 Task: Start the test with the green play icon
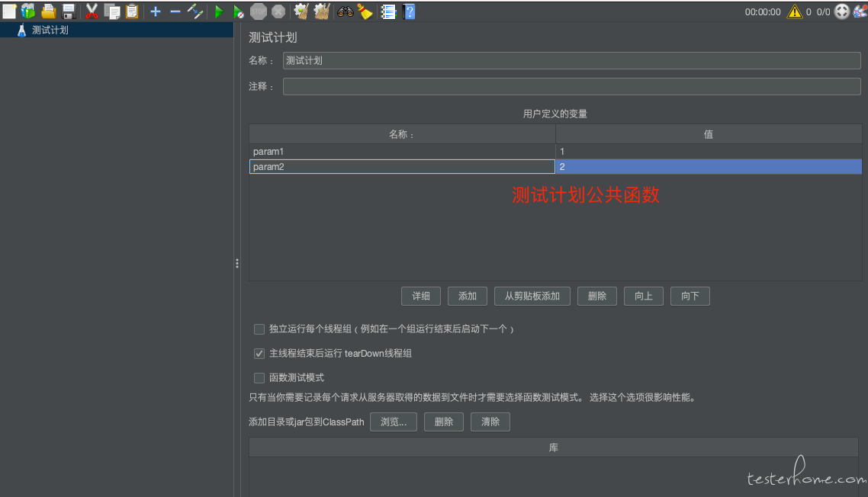219,11
